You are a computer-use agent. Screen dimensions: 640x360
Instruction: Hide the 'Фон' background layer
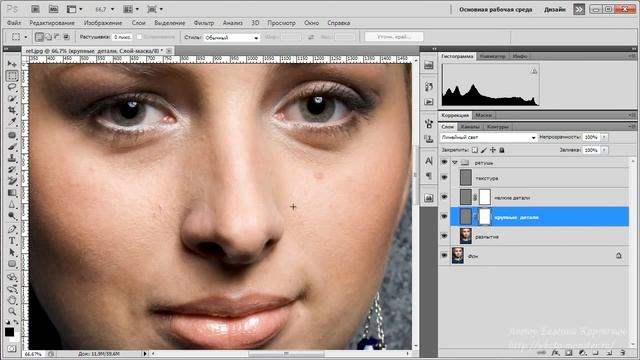(x=444, y=256)
